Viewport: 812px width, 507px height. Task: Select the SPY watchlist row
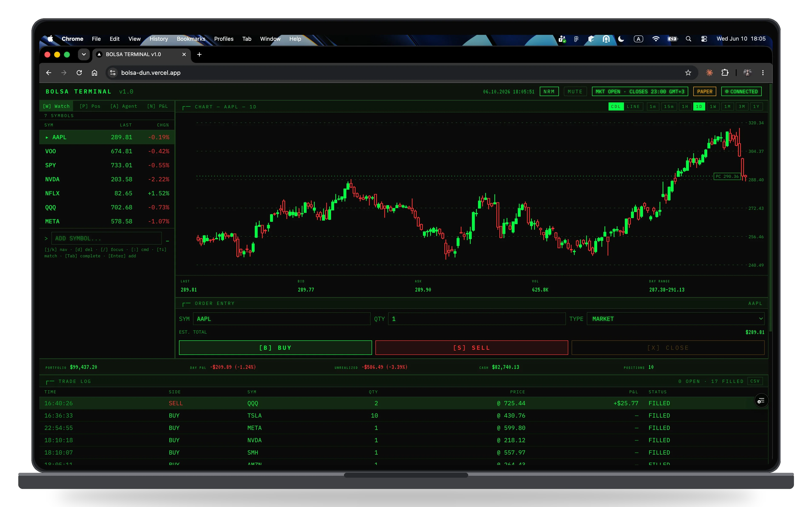(107, 165)
